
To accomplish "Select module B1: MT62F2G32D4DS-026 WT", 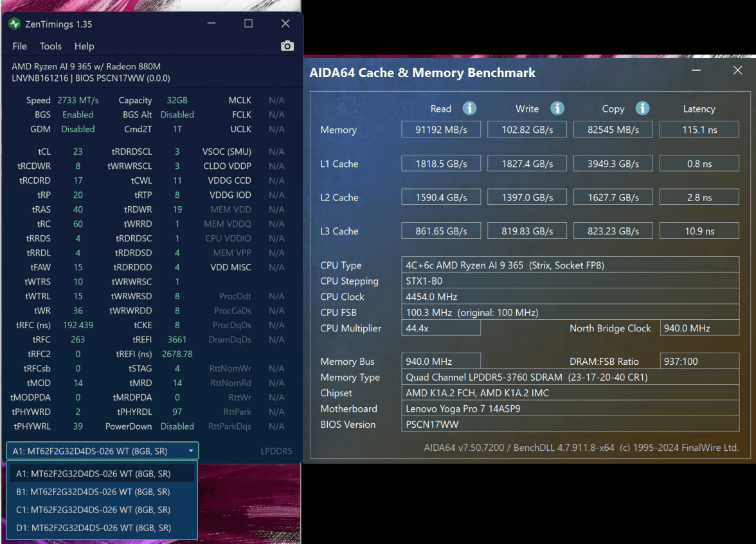I will coord(102,492).
